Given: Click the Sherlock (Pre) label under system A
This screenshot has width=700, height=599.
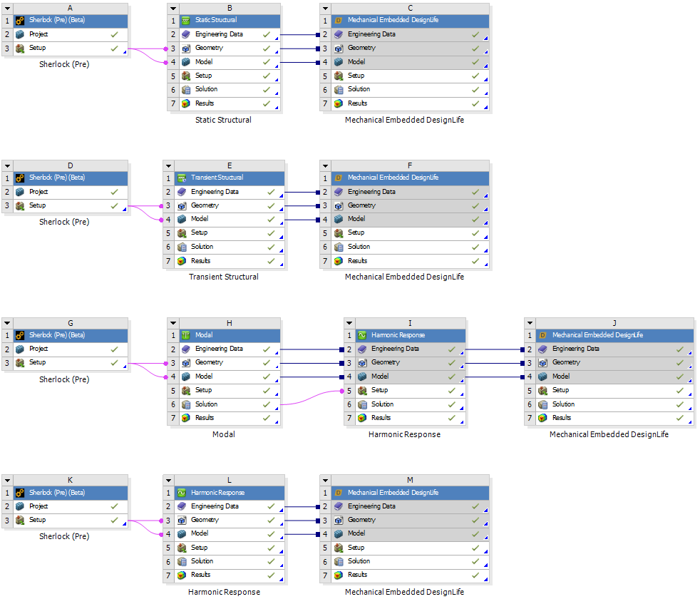Looking at the screenshot, I should click(x=64, y=64).
